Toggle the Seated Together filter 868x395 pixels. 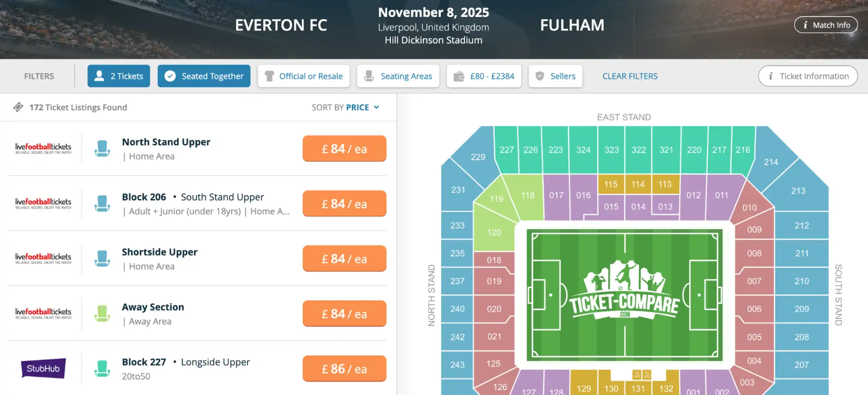tap(204, 76)
